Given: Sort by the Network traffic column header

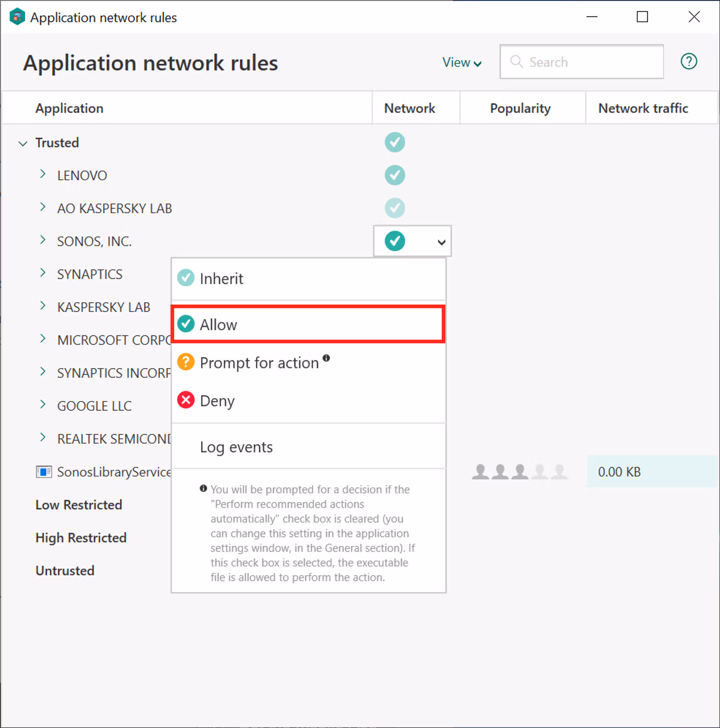Looking at the screenshot, I should click(x=643, y=108).
